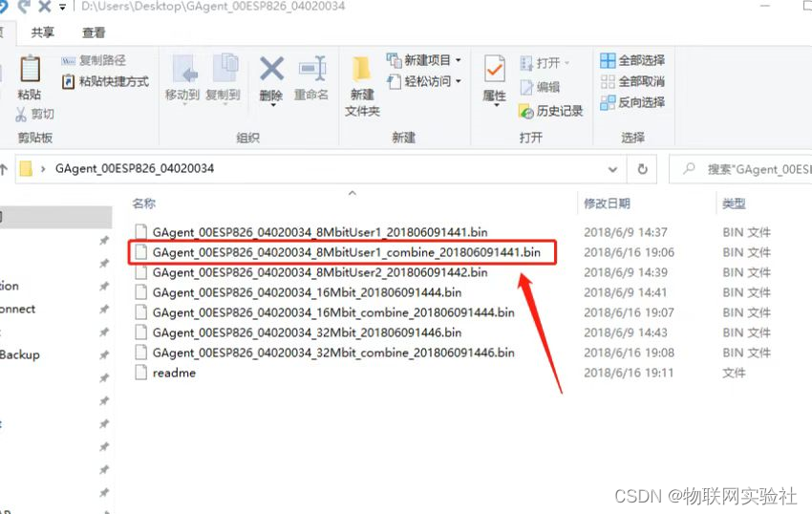This screenshot has height=514, width=812.
Task: Sort by Date modified (修改日期) column
Action: [607, 203]
